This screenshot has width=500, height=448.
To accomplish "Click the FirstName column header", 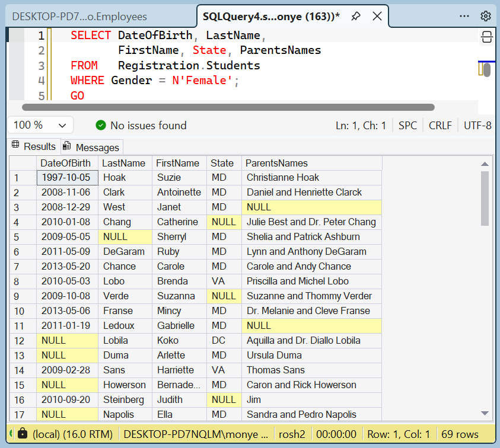I will tap(179, 163).
